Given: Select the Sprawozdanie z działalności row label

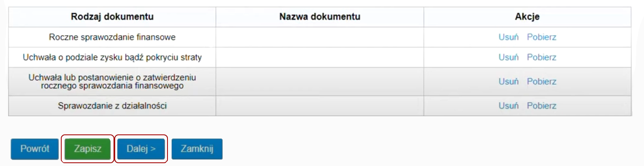Looking at the screenshot, I should tap(112, 106).
